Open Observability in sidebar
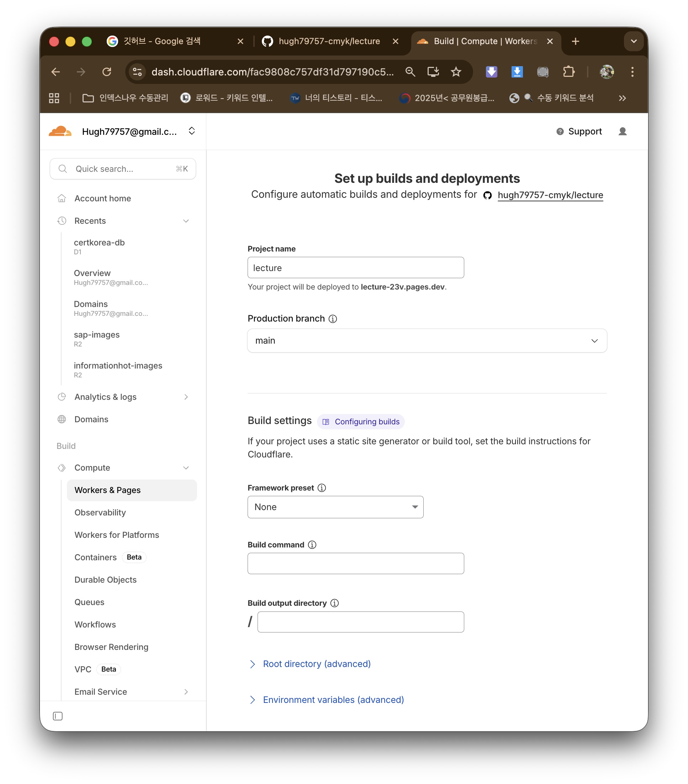Image resolution: width=688 pixels, height=784 pixels. [x=100, y=513]
